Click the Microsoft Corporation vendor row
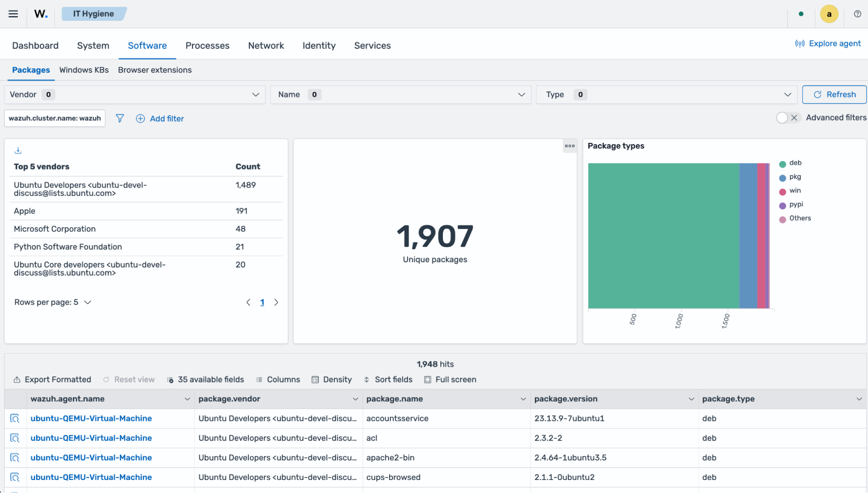This screenshot has width=868, height=493. (146, 229)
